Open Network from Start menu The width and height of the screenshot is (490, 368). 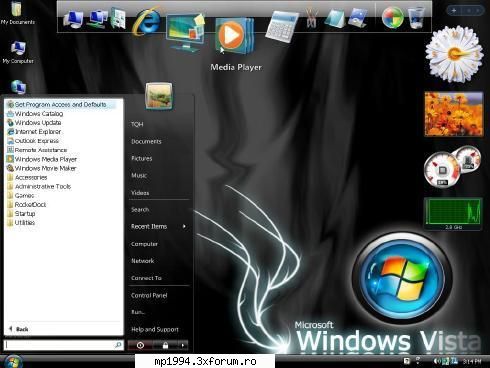[x=143, y=261]
